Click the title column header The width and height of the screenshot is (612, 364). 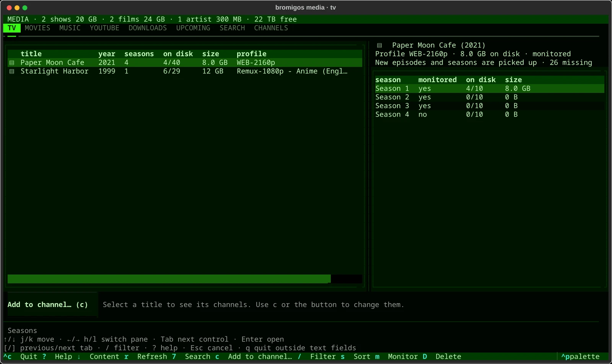[x=31, y=54]
